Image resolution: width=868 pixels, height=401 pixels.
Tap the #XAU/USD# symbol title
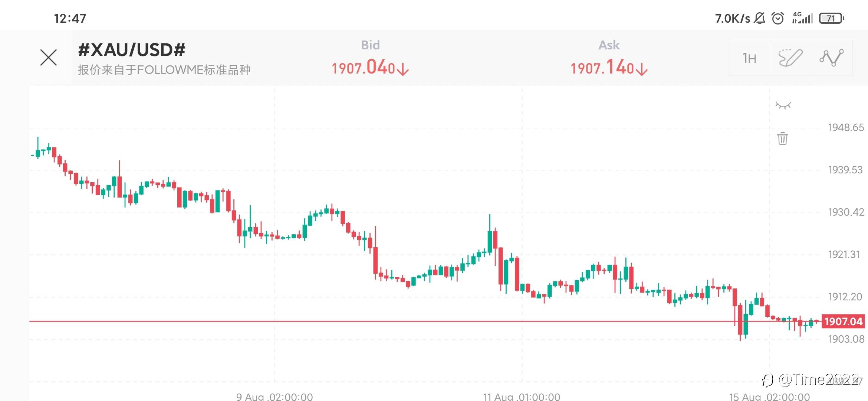tap(132, 50)
